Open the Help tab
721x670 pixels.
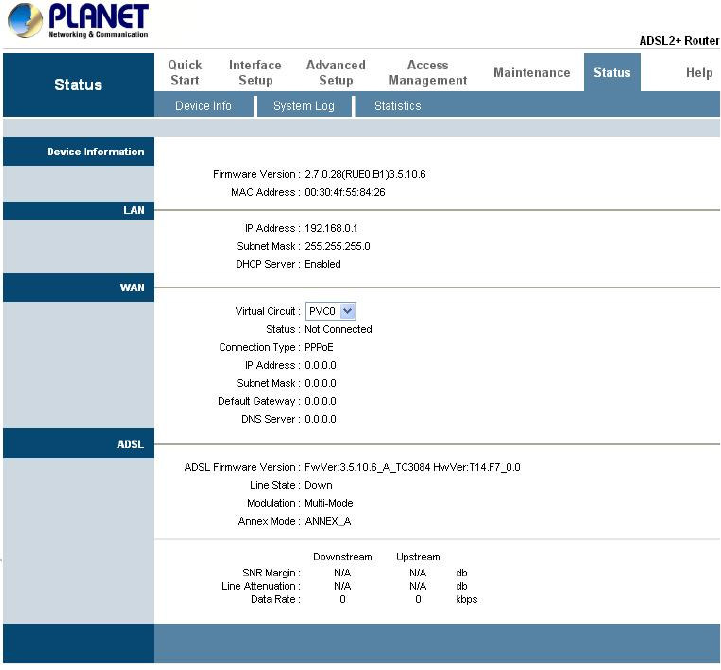click(699, 72)
